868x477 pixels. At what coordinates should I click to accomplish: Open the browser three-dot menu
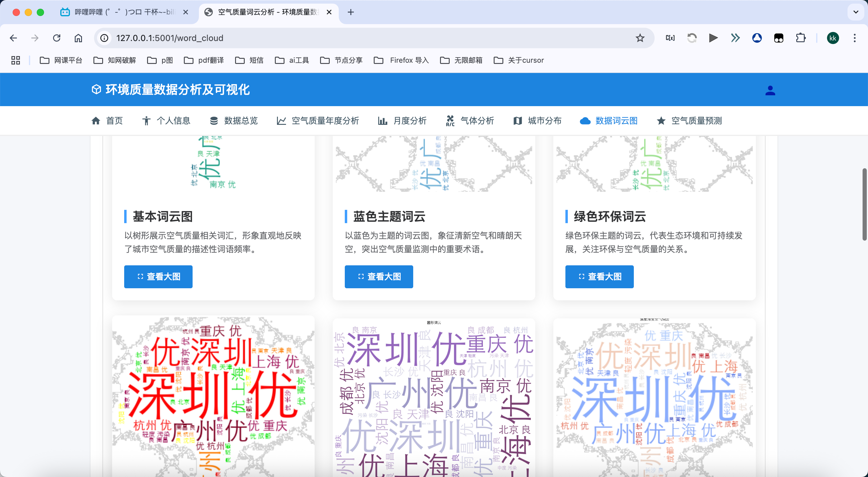pos(854,38)
